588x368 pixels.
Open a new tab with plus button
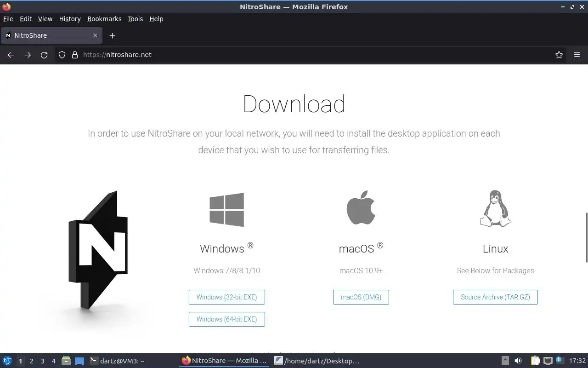pyautogui.click(x=112, y=35)
